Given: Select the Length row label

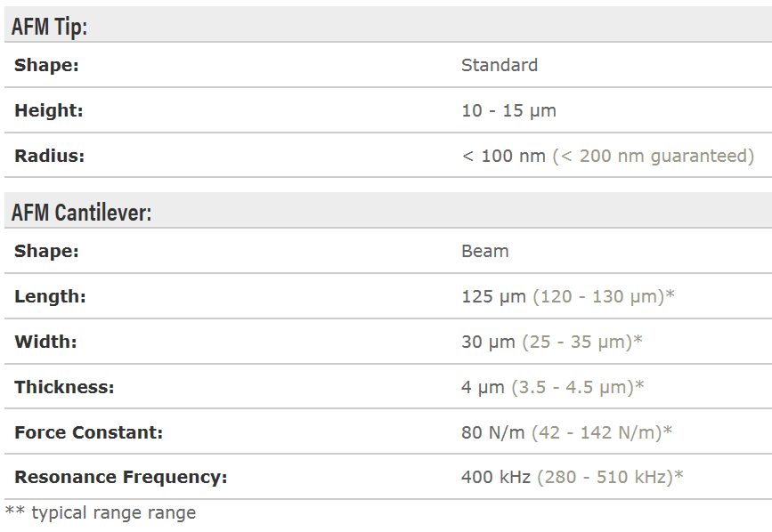Looking at the screenshot, I should tap(50, 296).
